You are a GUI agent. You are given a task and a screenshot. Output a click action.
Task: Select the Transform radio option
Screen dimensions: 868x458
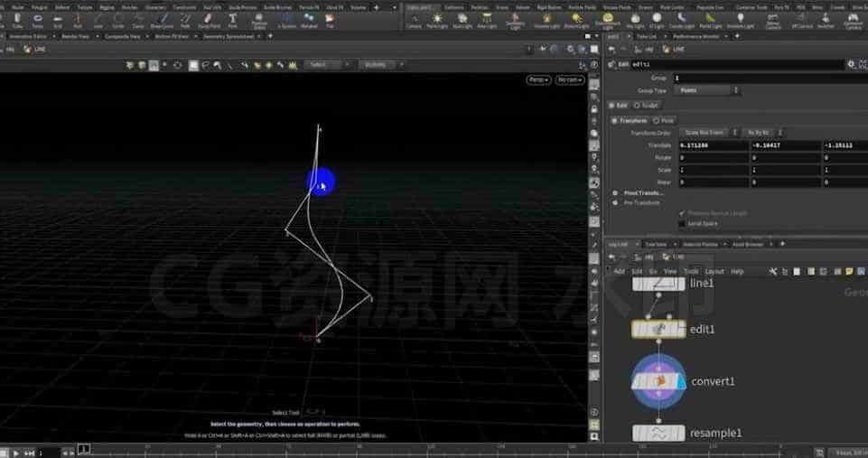pyautogui.click(x=630, y=120)
